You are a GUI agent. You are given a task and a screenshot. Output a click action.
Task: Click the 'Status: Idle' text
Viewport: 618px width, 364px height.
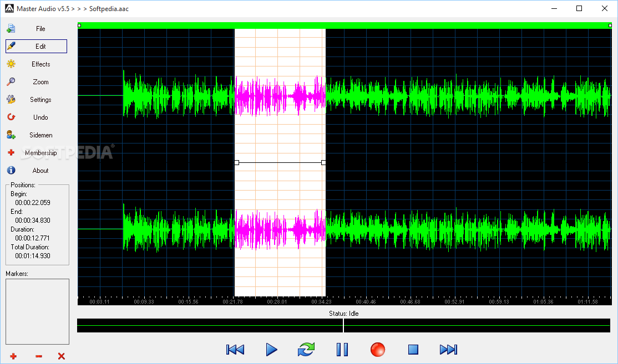click(x=344, y=314)
